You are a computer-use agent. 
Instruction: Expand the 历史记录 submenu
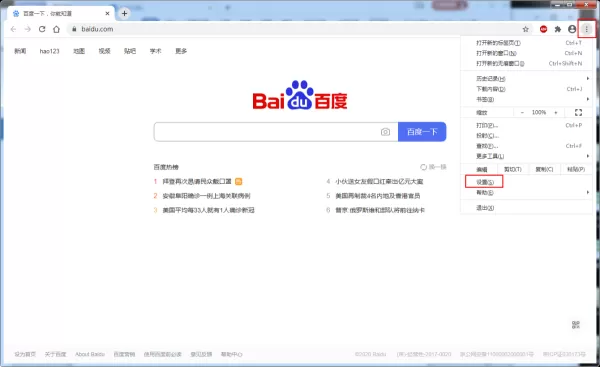[527, 79]
